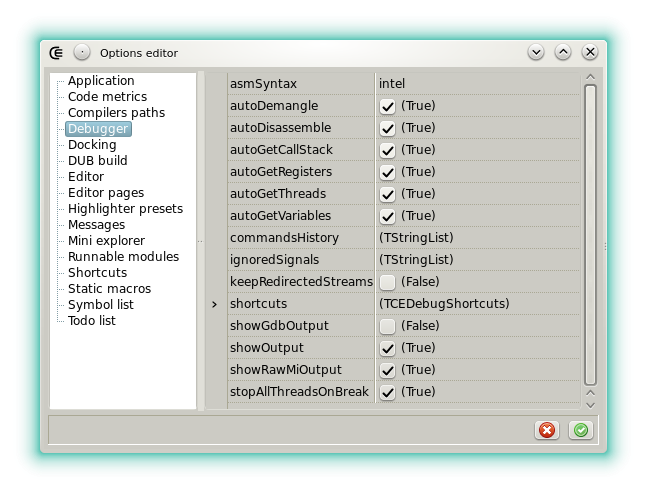Viewport: 647px width, 493px height.
Task: Click the asmSyntax intel value field
Action: (x=476, y=84)
